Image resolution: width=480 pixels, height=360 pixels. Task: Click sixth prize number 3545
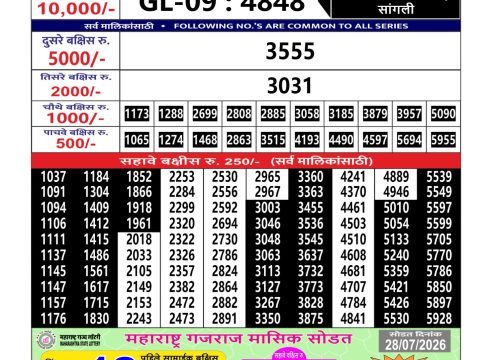pos(310,239)
